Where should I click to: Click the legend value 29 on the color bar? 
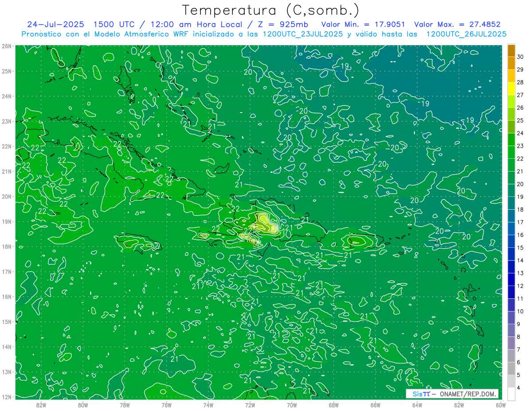pyautogui.click(x=520, y=69)
